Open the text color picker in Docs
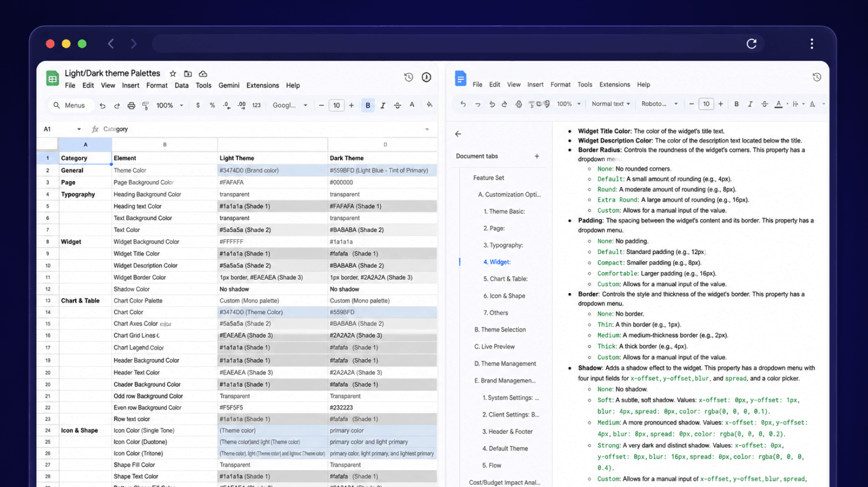This screenshot has height=487, width=868. pos(778,104)
